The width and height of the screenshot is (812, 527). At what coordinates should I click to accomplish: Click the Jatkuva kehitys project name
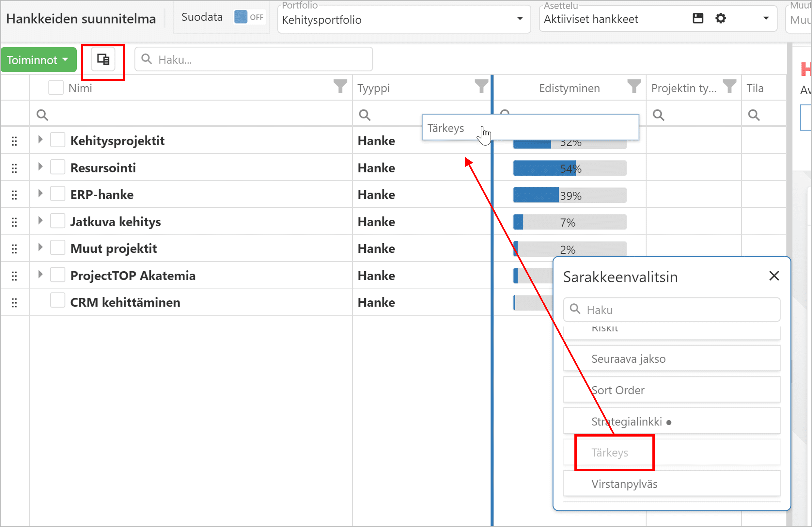tap(115, 222)
